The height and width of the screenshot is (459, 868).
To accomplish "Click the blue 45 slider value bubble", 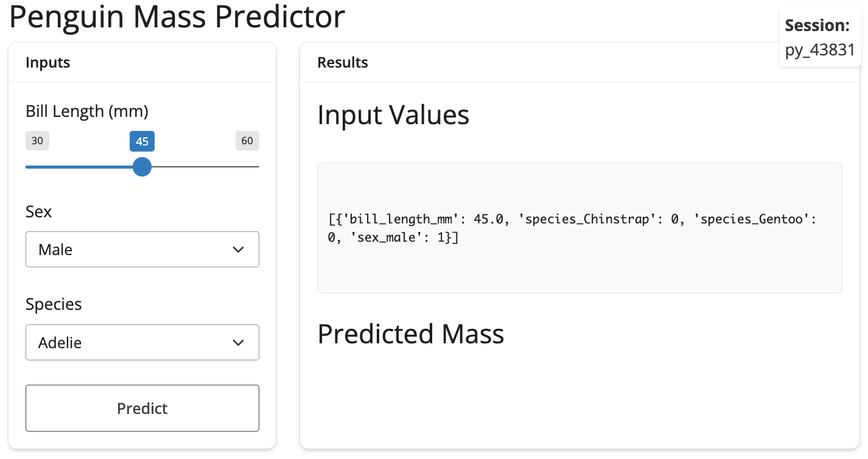I will point(142,141).
